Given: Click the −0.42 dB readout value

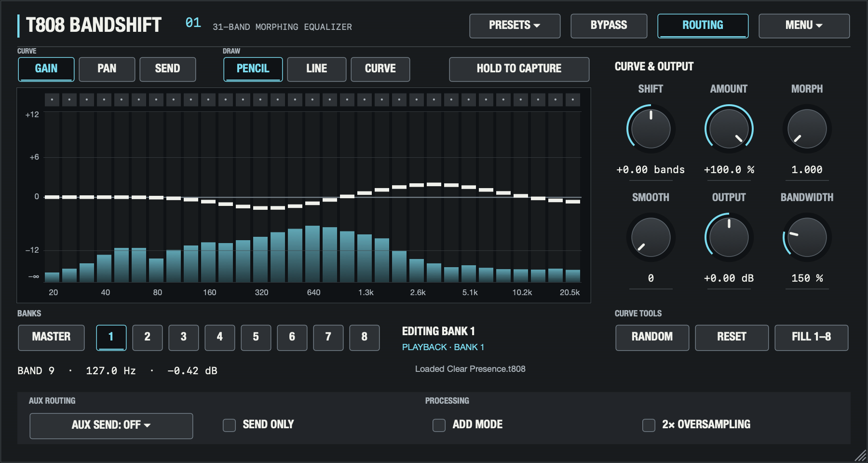Looking at the screenshot, I should [192, 371].
